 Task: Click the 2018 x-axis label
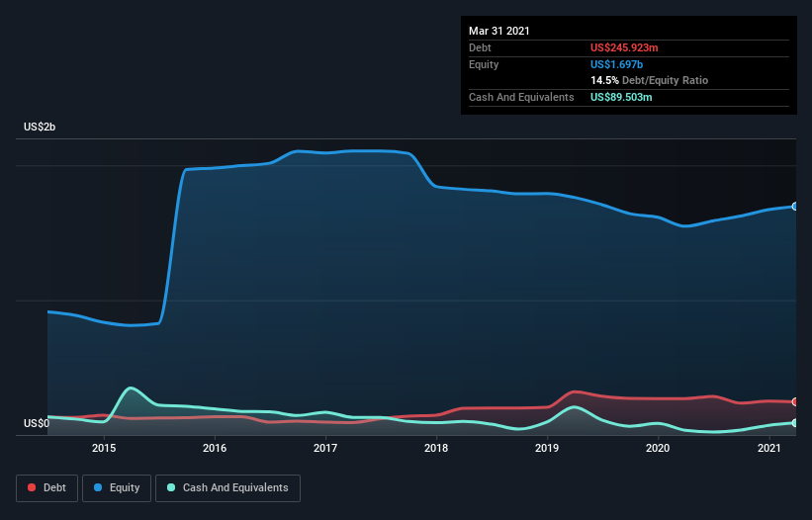coord(436,448)
